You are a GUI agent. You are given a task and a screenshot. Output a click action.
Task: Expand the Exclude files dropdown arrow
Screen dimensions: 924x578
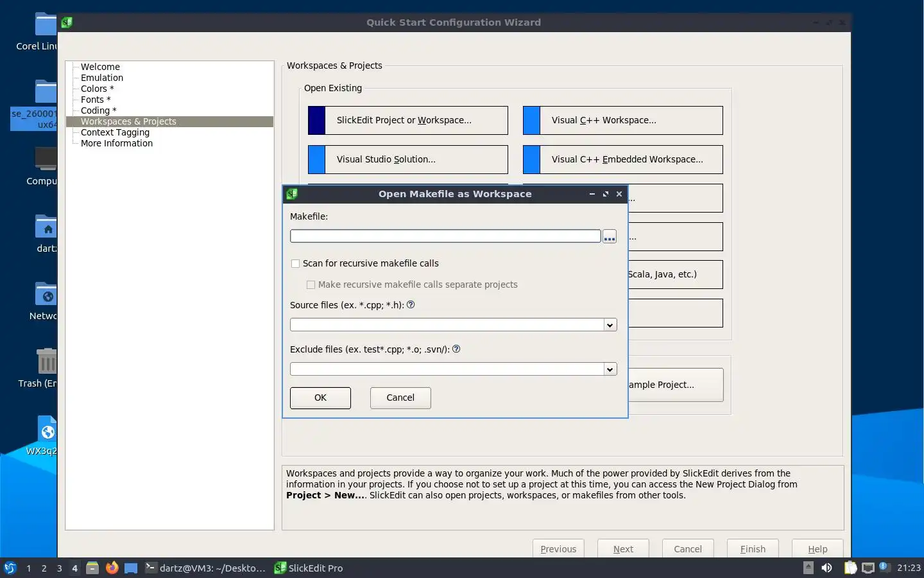[610, 369]
